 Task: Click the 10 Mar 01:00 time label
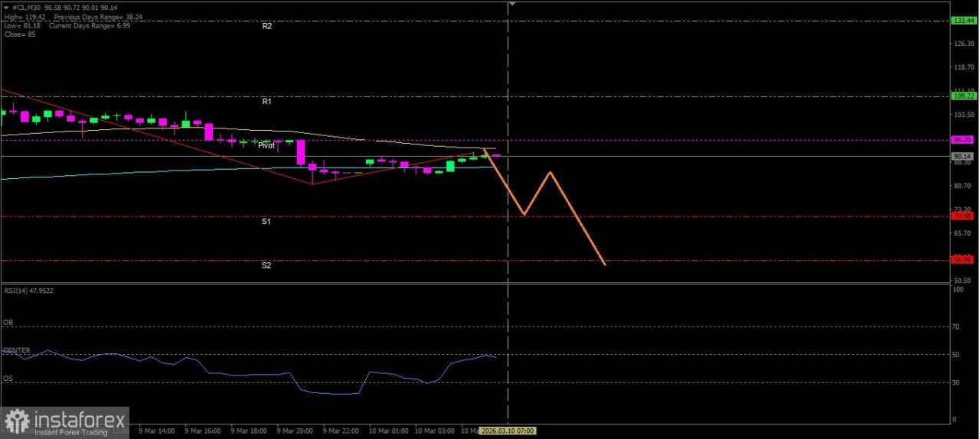tap(387, 431)
